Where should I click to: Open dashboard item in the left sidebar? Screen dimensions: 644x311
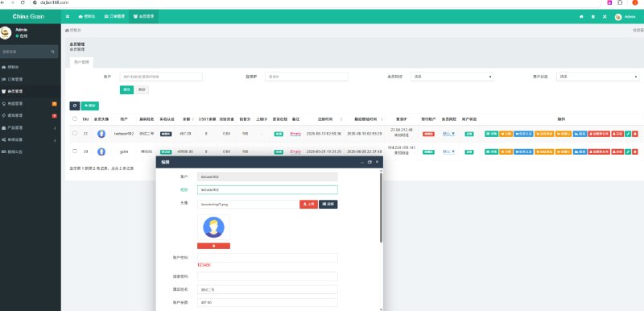[x=31, y=67]
